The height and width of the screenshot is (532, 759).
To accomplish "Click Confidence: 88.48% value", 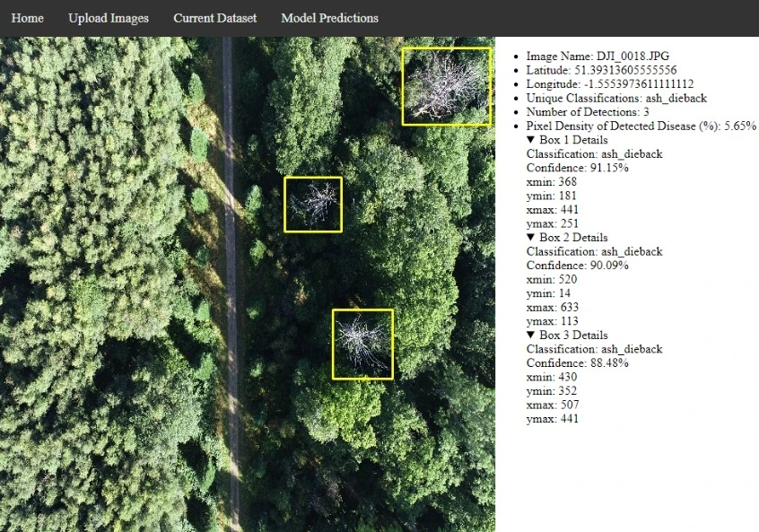I will 578,363.
